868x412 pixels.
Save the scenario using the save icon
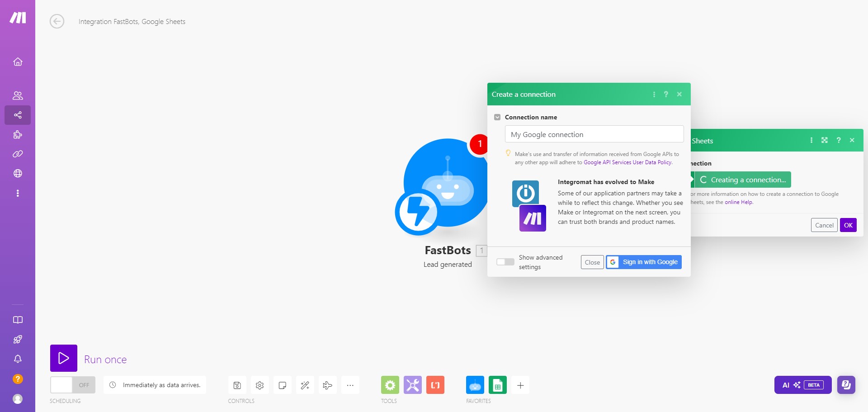(236, 385)
